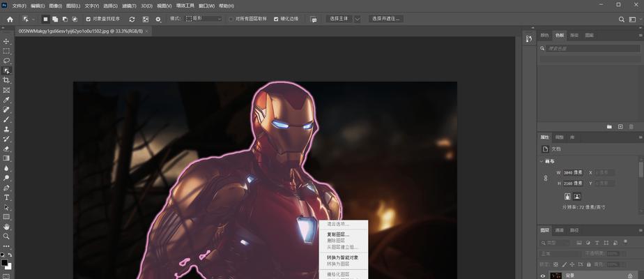Select the Hand tool
Viewport: 644px width, 279px height.
tap(6, 227)
